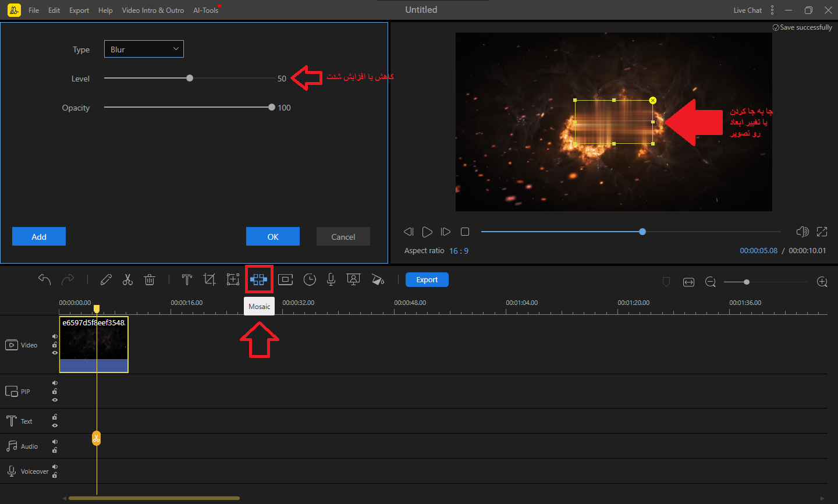Lock the Video track

[x=55, y=345]
